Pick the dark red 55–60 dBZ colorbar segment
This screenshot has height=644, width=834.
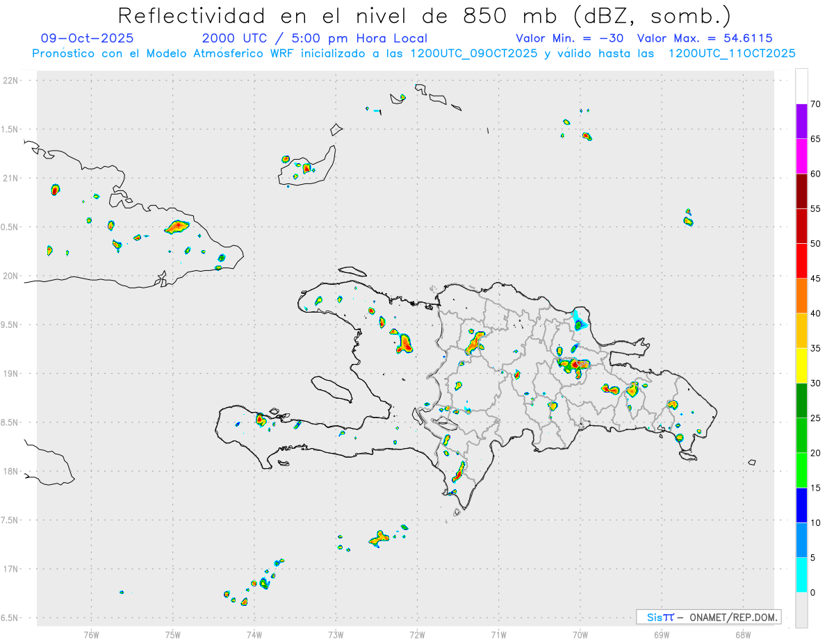(801, 191)
